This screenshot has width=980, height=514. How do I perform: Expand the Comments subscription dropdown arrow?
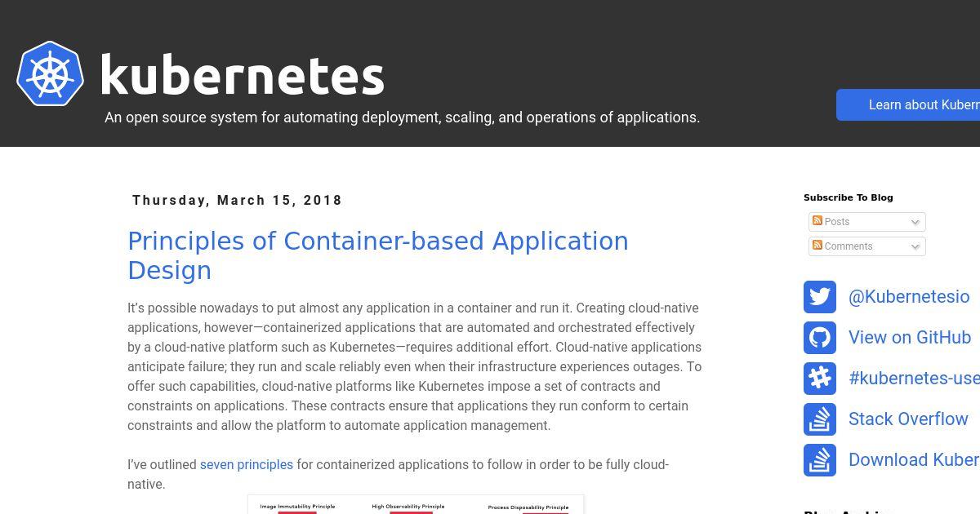pyautogui.click(x=915, y=246)
